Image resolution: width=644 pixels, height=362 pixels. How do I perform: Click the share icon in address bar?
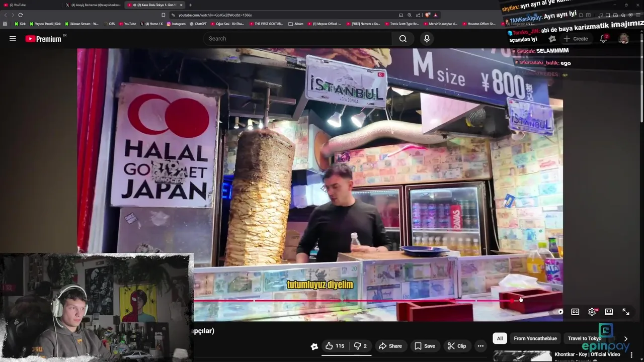[x=418, y=15]
